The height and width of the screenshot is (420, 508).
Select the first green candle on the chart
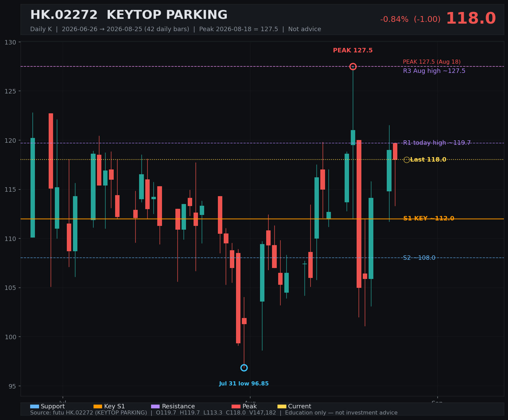33,188
